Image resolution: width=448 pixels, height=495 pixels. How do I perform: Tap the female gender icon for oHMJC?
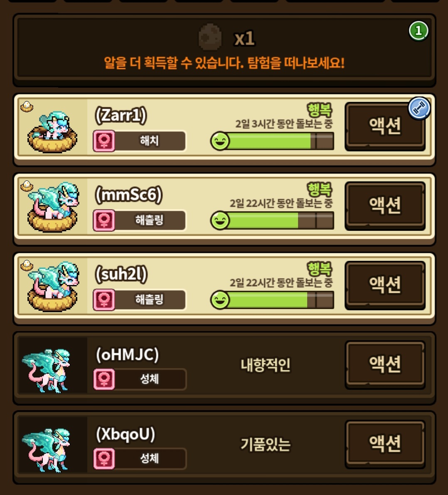pos(104,379)
